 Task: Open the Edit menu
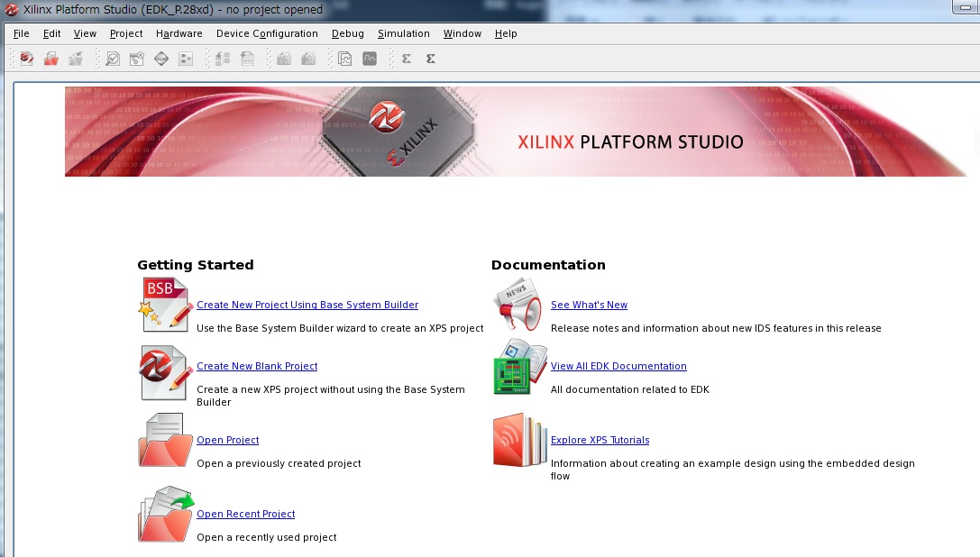pos(52,33)
